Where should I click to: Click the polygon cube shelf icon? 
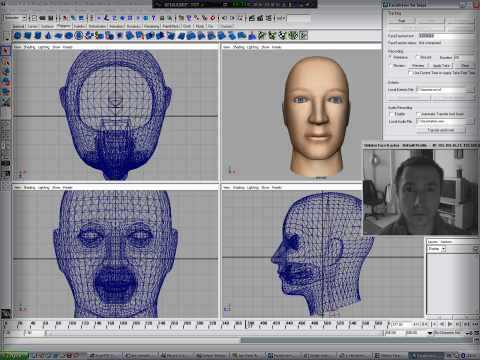28,35
